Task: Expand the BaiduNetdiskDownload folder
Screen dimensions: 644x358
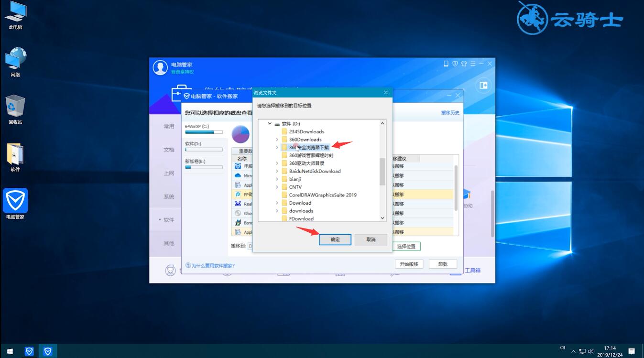Action: [x=277, y=171]
